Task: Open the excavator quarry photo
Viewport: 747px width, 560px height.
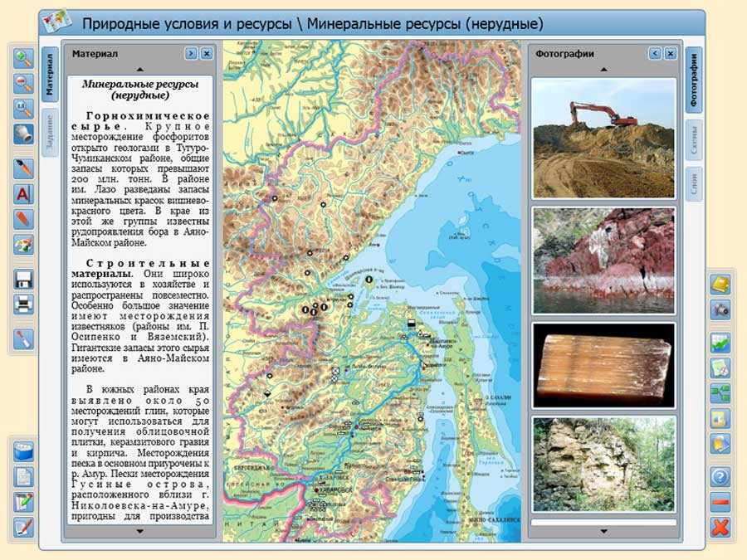Action: tap(603, 138)
